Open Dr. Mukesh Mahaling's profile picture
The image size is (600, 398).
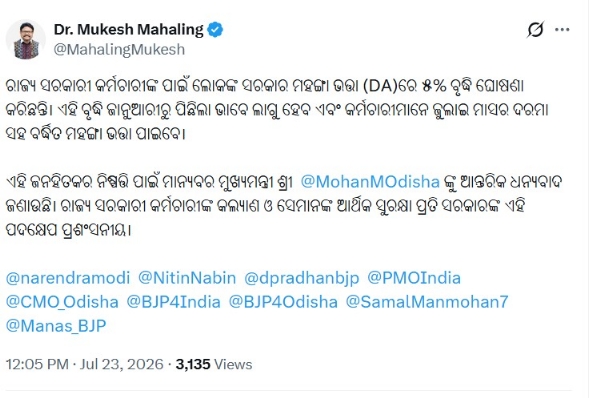[26, 39]
